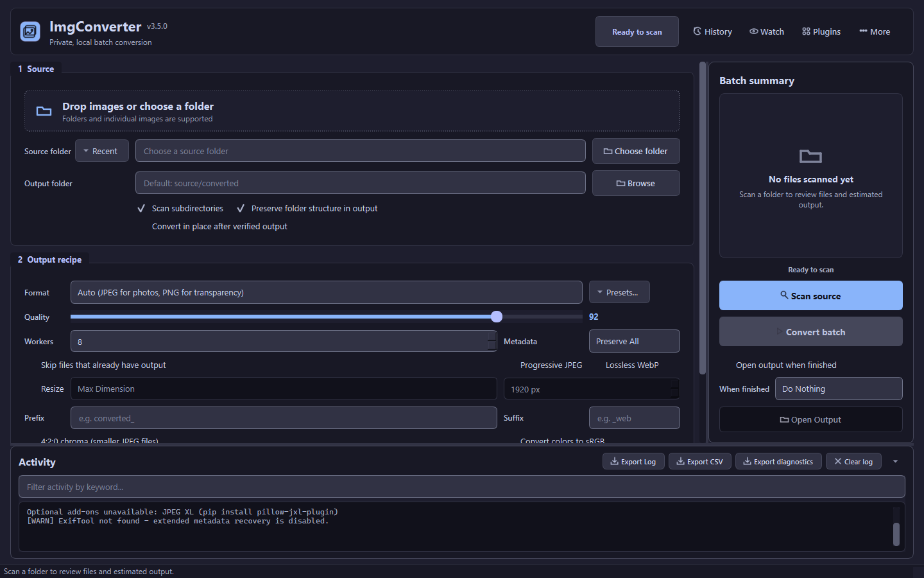Screen dimensions: 924x578
Task: Click the activity log scrollbar thumb
Action: coord(896,534)
